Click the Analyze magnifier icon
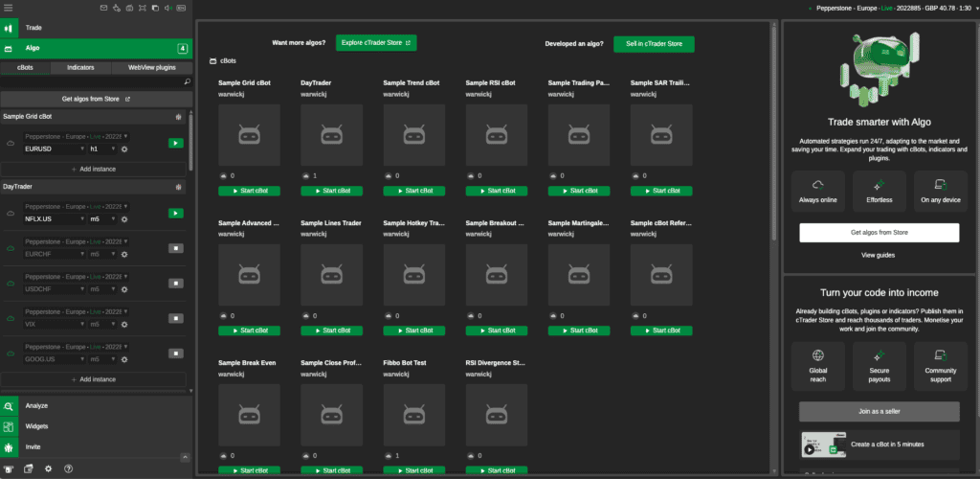The height and width of the screenshot is (479, 980). pyautogui.click(x=9, y=406)
